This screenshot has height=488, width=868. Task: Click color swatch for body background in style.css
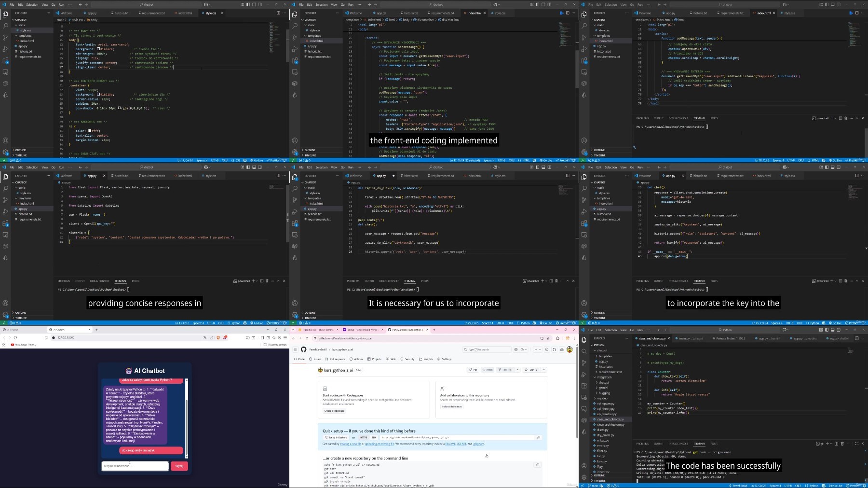point(99,49)
